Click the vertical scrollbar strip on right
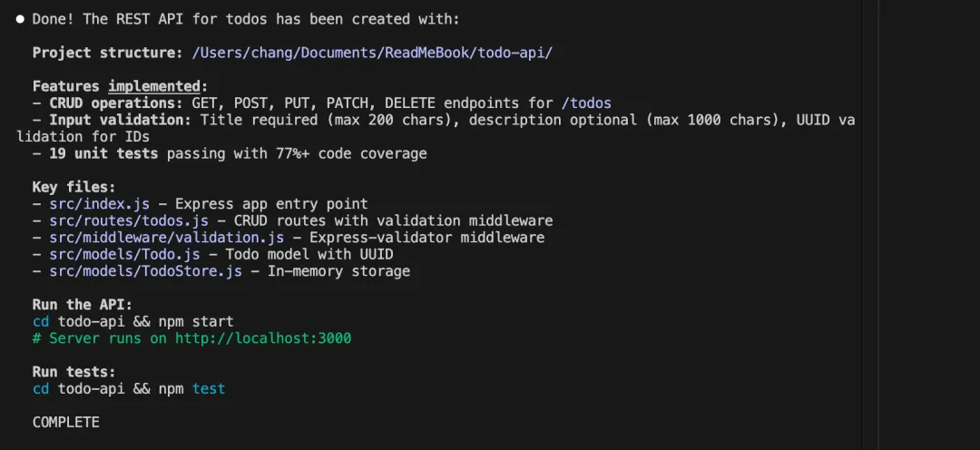Image resolution: width=980 pixels, height=450 pixels. (x=870, y=225)
